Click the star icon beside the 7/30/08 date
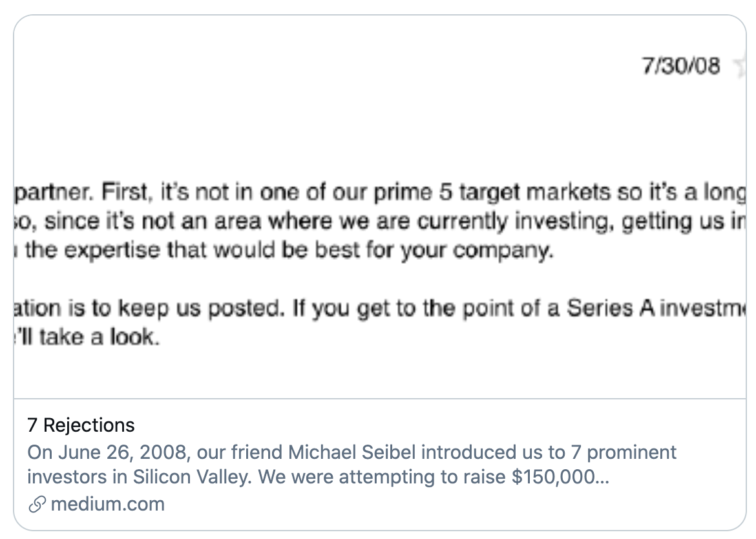Screen dimensions: 756x539 739,66
